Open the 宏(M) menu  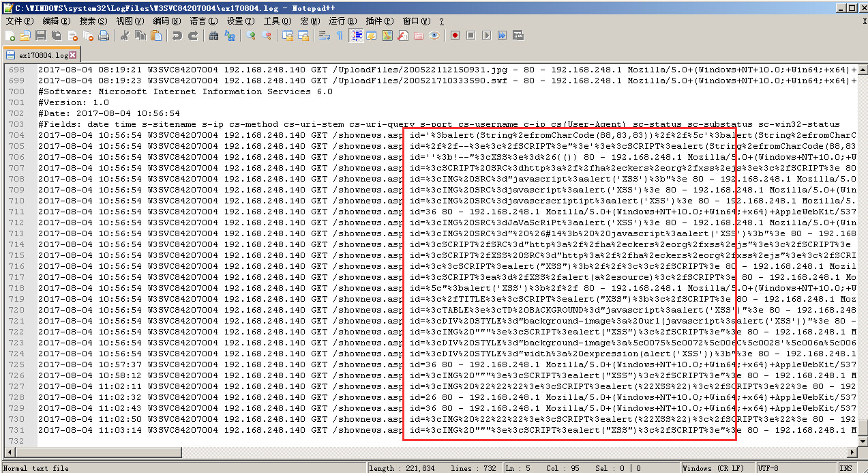click(x=311, y=21)
